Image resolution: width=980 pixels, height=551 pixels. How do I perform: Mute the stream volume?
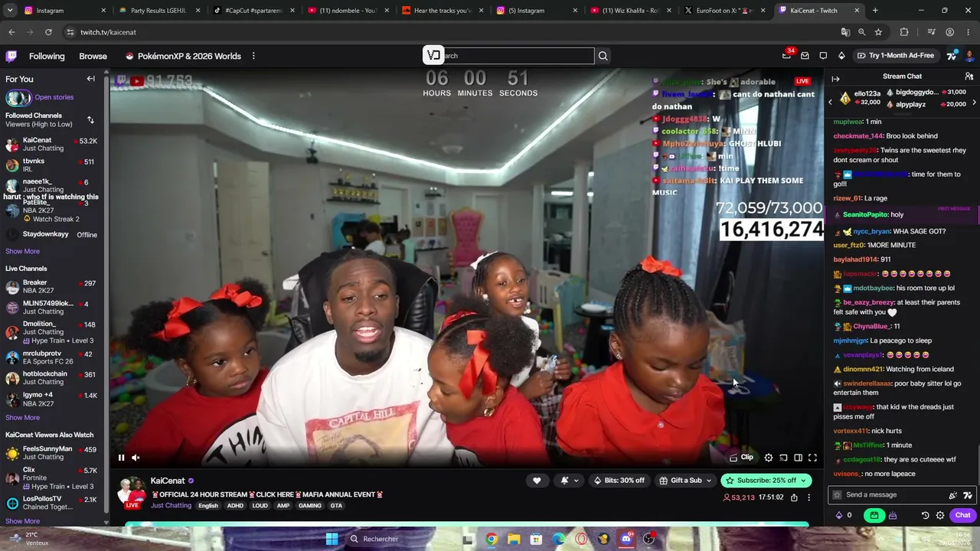(136, 458)
